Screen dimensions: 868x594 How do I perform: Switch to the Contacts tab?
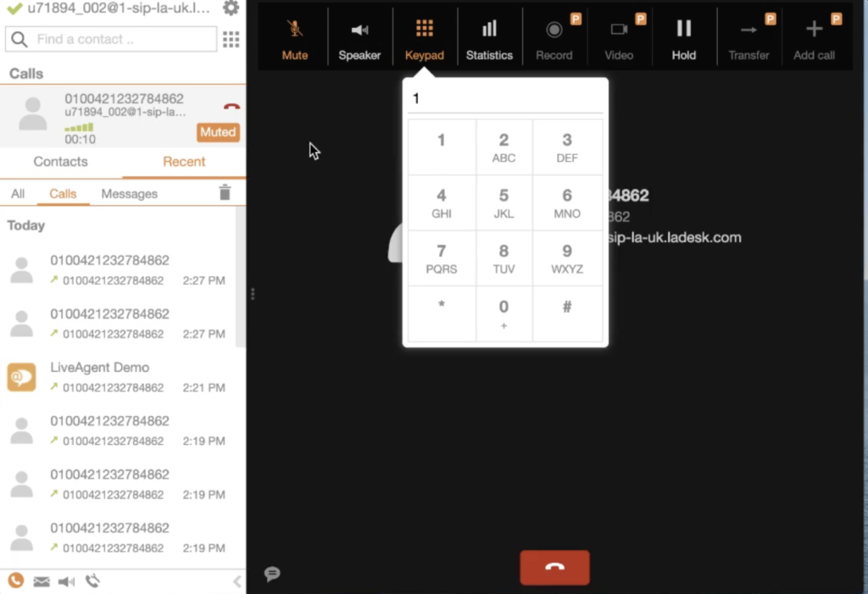tap(60, 162)
